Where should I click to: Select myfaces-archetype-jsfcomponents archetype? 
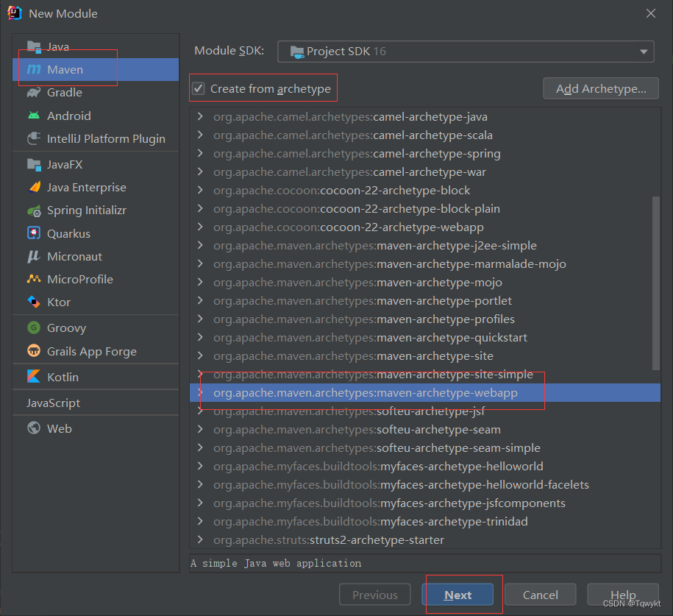[425, 503]
